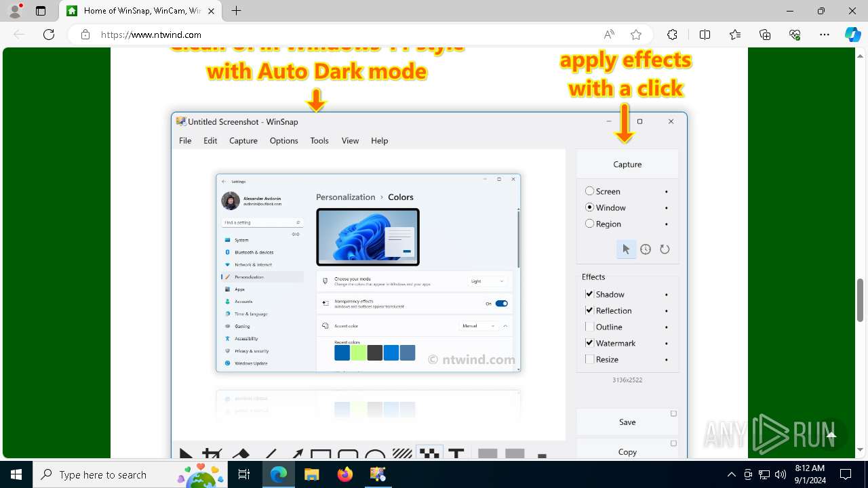Open options dot beside Region
Image resolution: width=868 pixels, height=488 pixels.
(x=667, y=224)
